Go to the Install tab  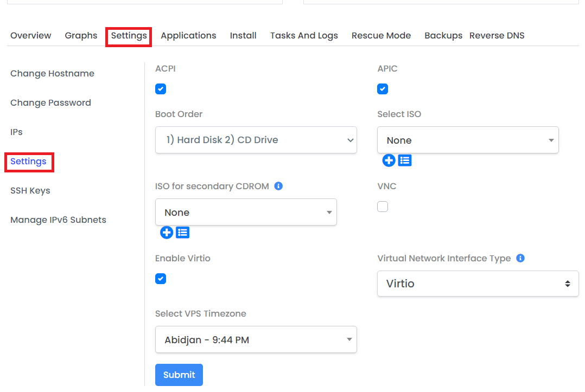(x=243, y=35)
